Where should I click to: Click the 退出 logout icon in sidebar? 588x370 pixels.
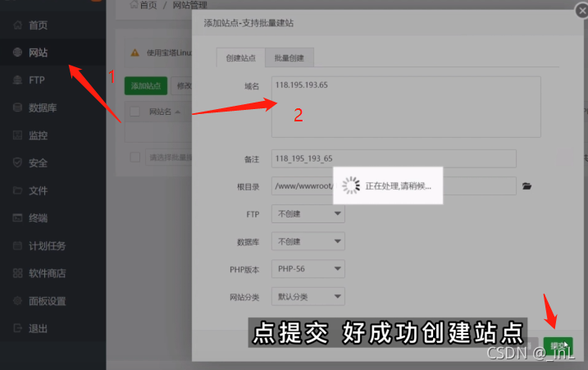[x=17, y=328]
